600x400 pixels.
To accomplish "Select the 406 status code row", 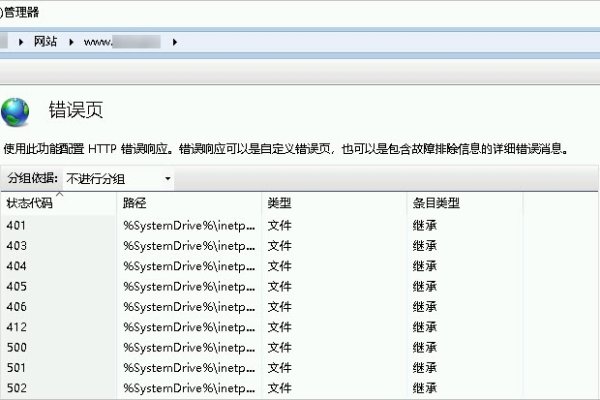I will [x=261, y=307].
